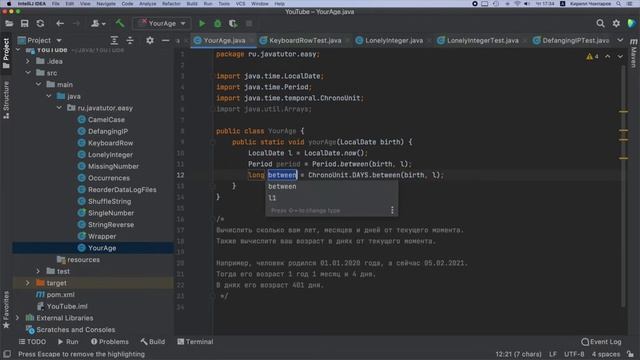Navigate back with the left arrow
This screenshot has height=360, width=640.
click(x=60, y=24)
